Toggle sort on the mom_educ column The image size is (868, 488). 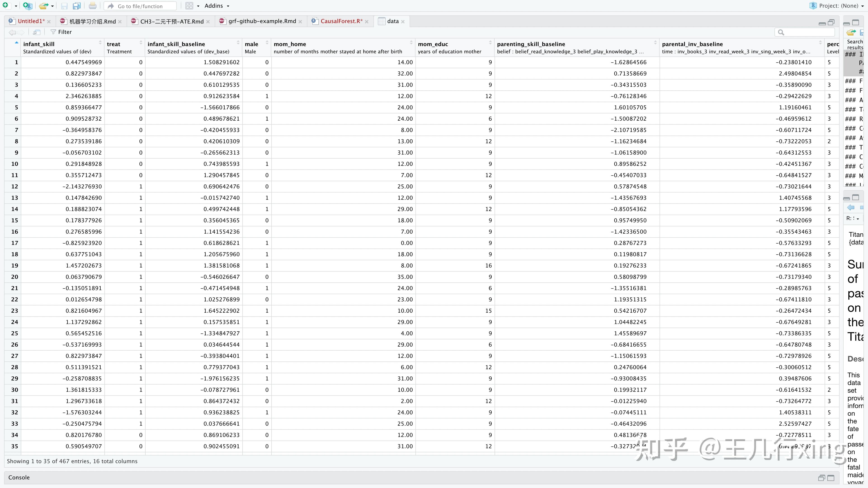[490, 43]
